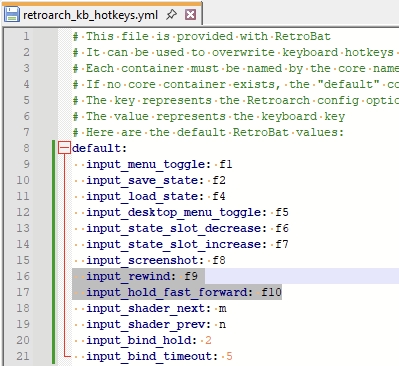Click the value f10 on line 17

point(272,292)
